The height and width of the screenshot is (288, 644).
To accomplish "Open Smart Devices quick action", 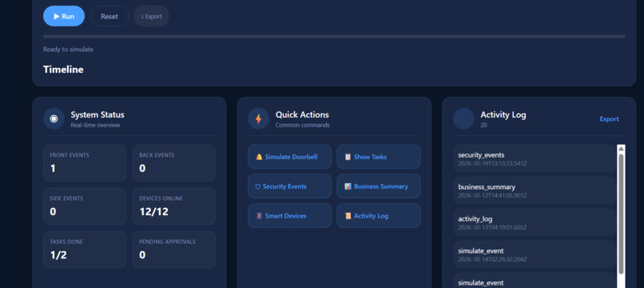I will tap(289, 215).
